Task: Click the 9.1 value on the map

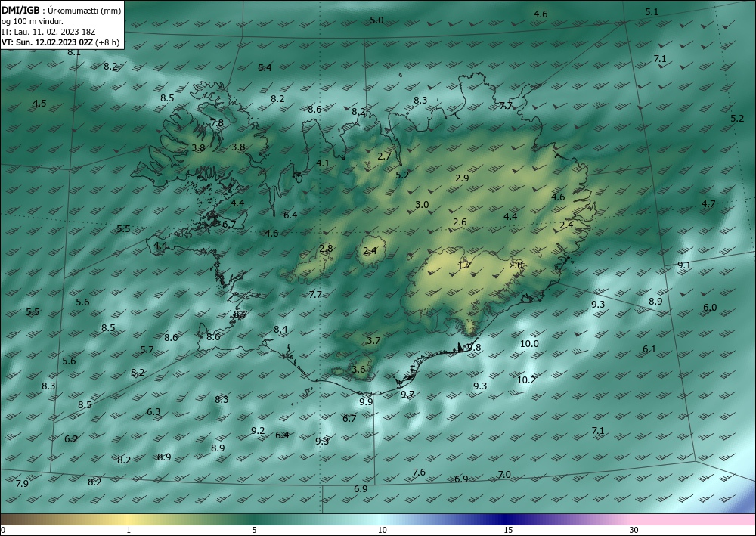Action: (x=684, y=265)
